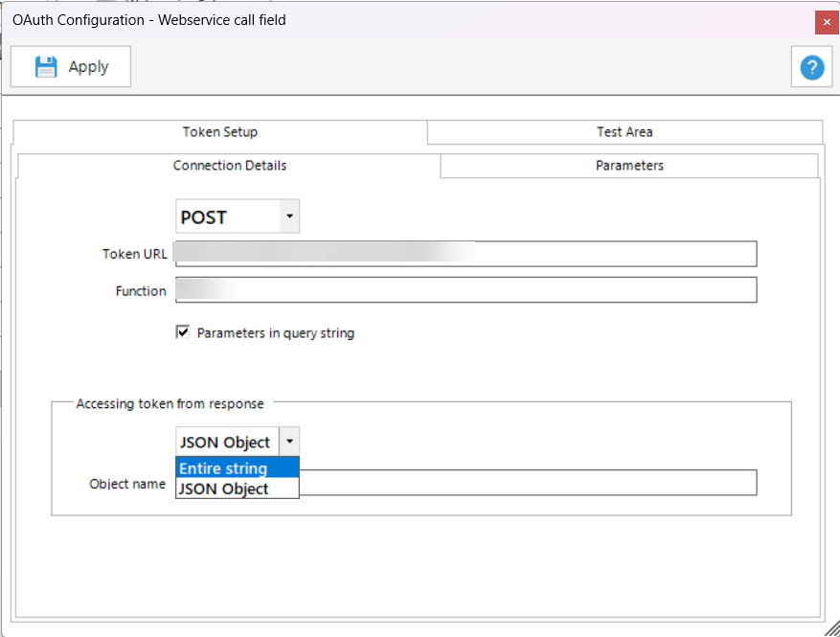Open the Parameters tab
Viewport: 840px width, 637px height.
click(629, 166)
